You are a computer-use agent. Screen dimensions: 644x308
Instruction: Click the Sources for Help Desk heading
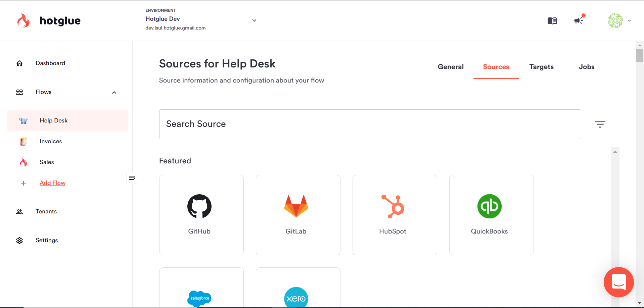point(217,64)
